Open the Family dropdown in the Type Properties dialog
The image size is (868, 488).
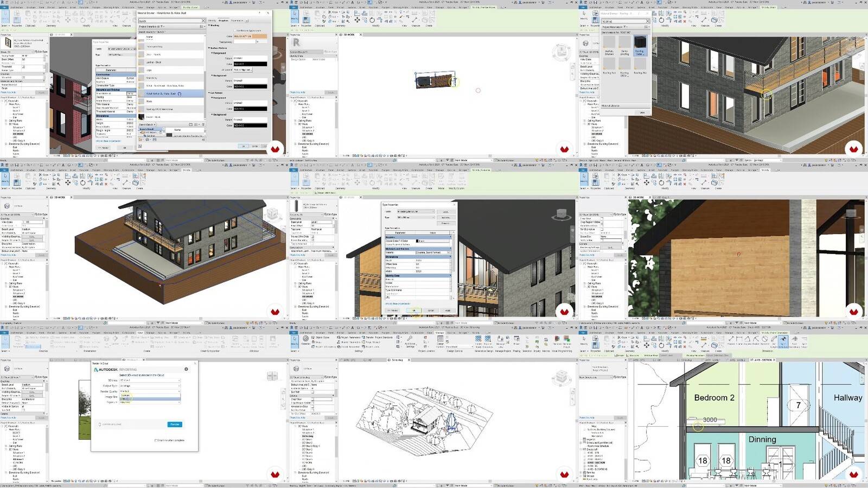[416, 211]
